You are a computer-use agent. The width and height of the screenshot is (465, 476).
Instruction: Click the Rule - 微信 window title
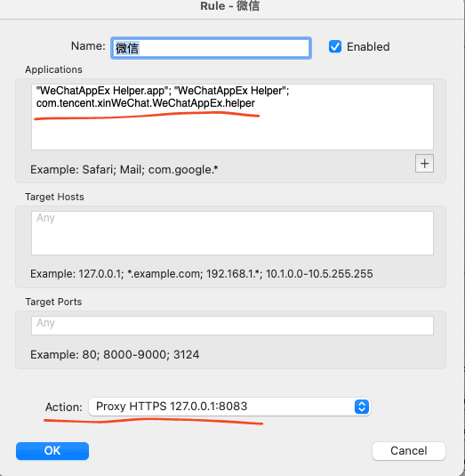point(230,6)
